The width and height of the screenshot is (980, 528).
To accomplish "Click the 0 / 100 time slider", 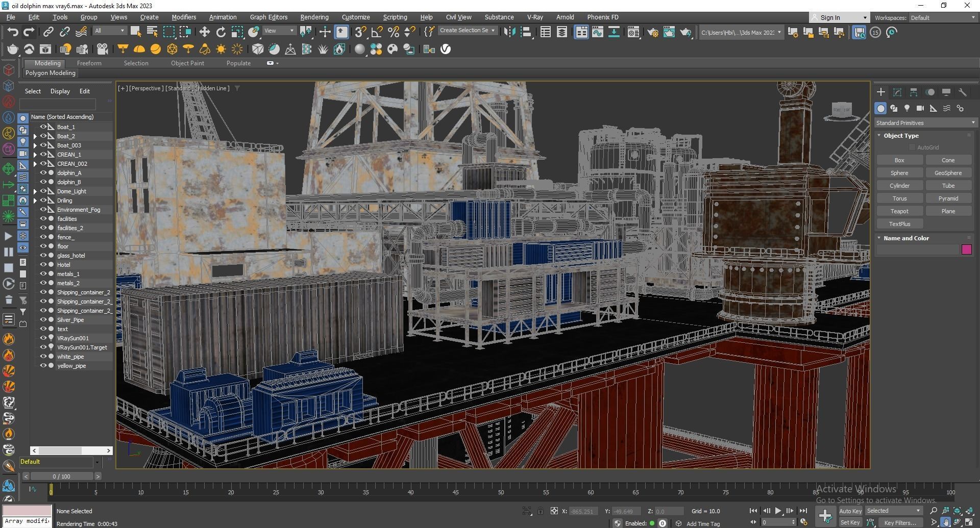I will 62,476.
